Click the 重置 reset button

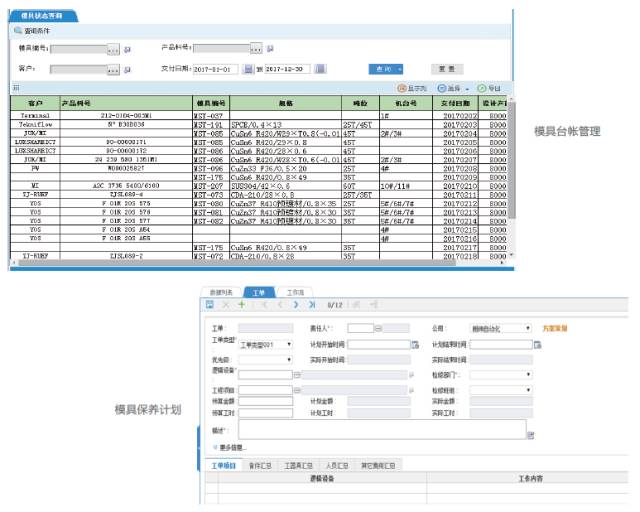pyautogui.click(x=447, y=69)
